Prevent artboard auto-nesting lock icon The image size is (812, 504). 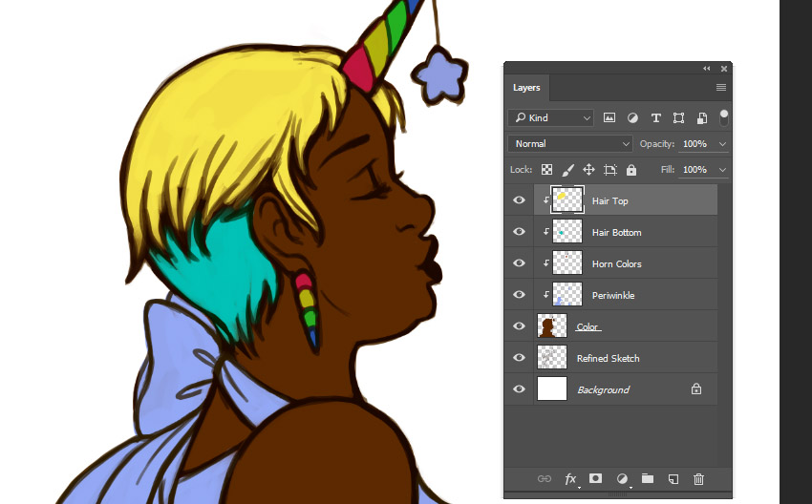point(610,170)
